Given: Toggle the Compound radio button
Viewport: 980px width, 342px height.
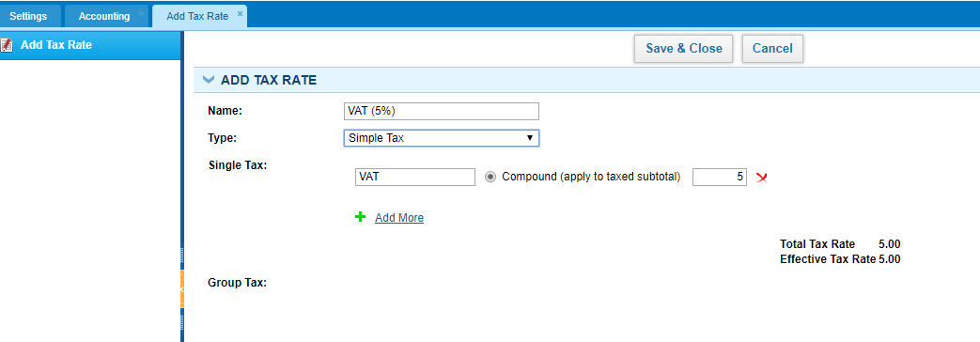Looking at the screenshot, I should click(x=490, y=177).
